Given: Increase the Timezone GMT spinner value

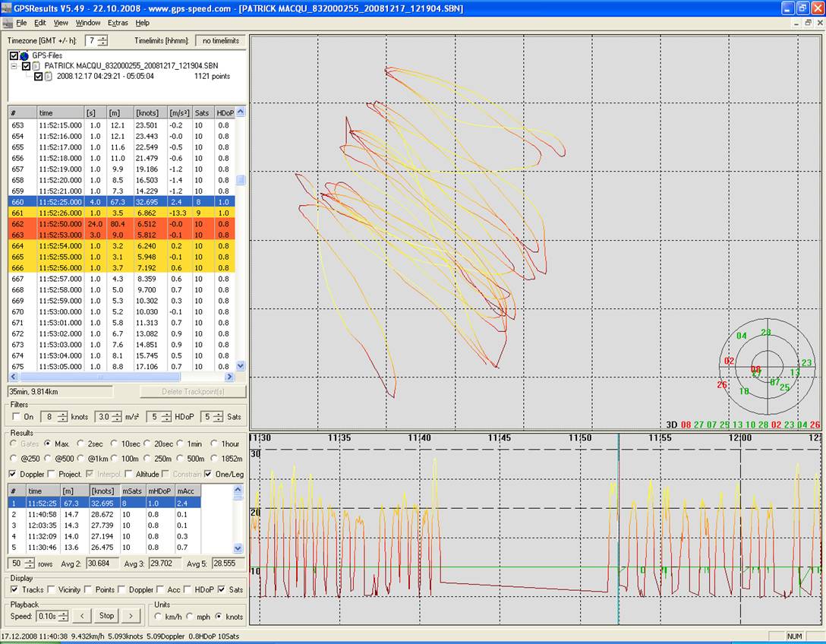Looking at the screenshot, I should tap(102, 37).
